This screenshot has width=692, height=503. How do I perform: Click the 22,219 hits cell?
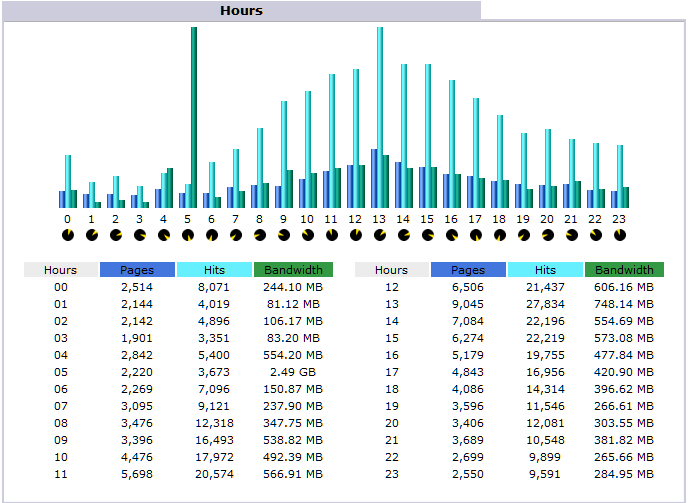pos(545,338)
